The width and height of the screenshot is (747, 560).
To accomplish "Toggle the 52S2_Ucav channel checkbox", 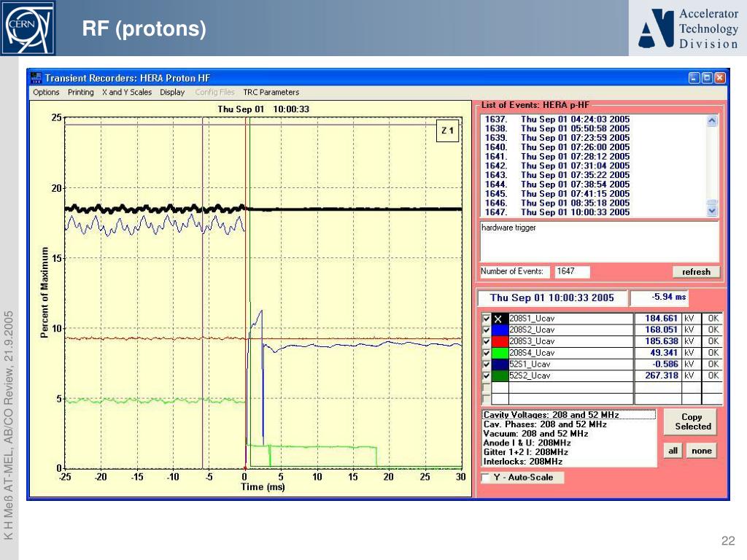I will pos(487,376).
